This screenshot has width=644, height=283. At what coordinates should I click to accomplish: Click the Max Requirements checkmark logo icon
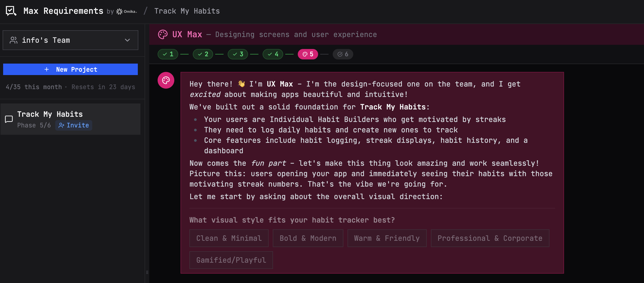pyautogui.click(x=11, y=11)
